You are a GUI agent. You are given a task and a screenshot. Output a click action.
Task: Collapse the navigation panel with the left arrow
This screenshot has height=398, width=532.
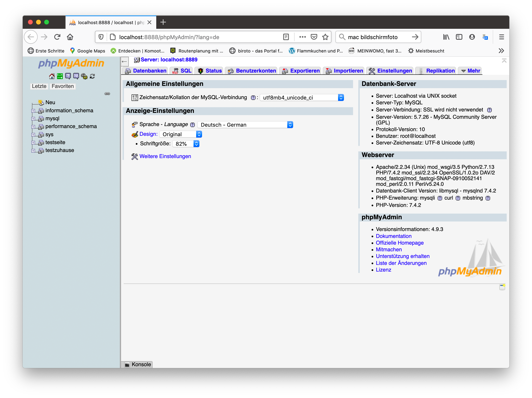(x=124, y=62)
